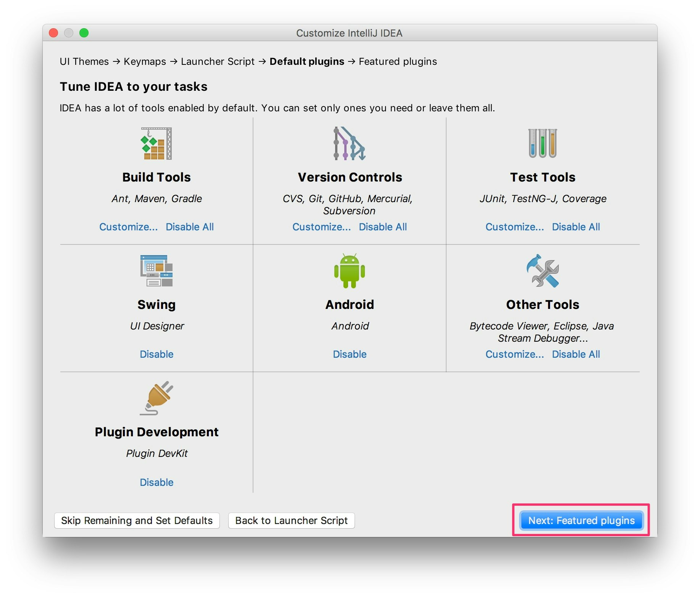Disable all Version Controls plugins
Viewport: 700px width, 598px height.
pos(383,227)
